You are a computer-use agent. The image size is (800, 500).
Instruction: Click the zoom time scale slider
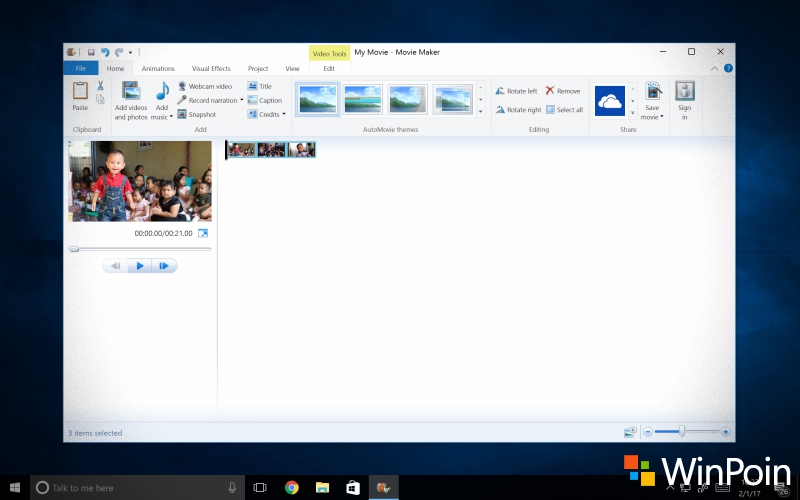tap(682, 432)
